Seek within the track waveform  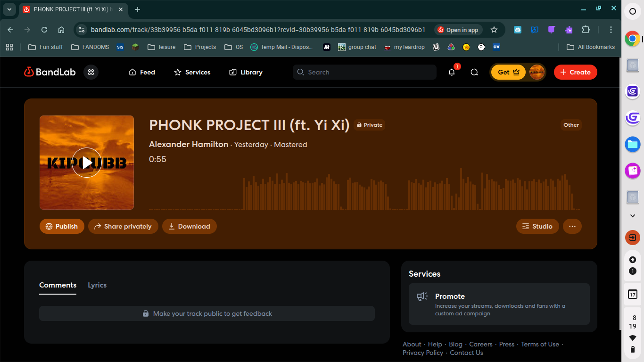pos(364,193)
